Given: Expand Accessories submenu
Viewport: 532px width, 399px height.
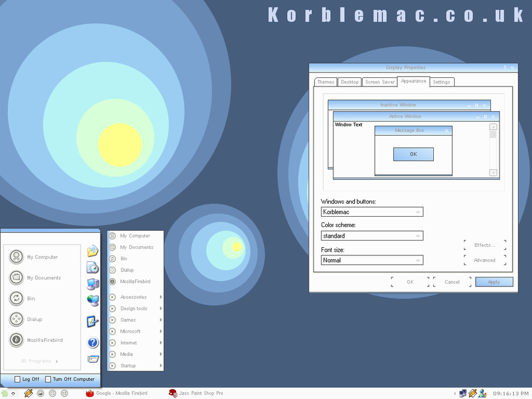Looking at the screenshot, I should [136, 297].
